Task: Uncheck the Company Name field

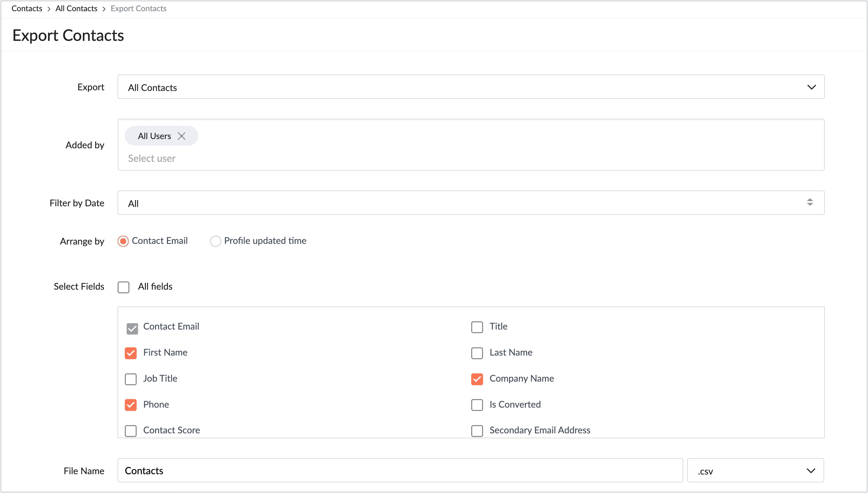Action: pyautogui.click(x=477, y=379)
